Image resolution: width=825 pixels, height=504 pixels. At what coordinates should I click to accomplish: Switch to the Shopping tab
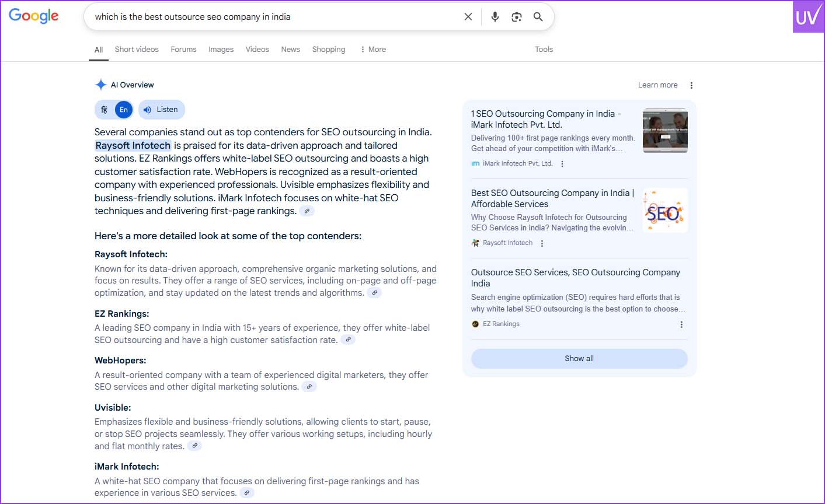pos(329,50)
